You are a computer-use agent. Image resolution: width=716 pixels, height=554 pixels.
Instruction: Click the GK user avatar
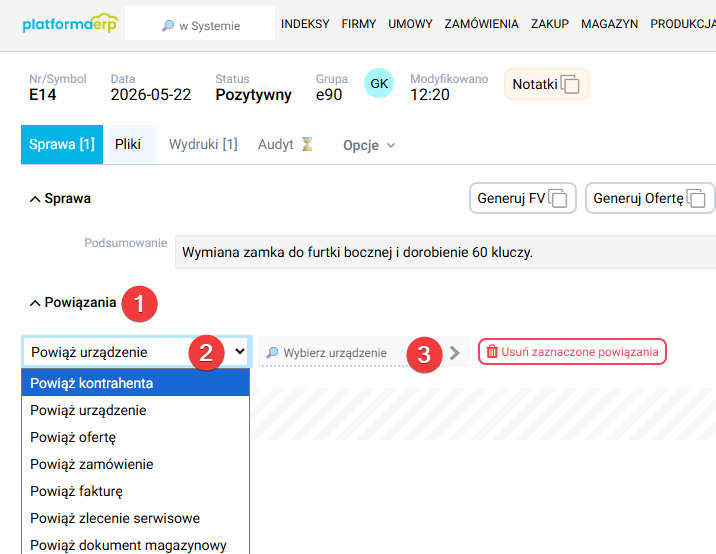click(379, 84)
